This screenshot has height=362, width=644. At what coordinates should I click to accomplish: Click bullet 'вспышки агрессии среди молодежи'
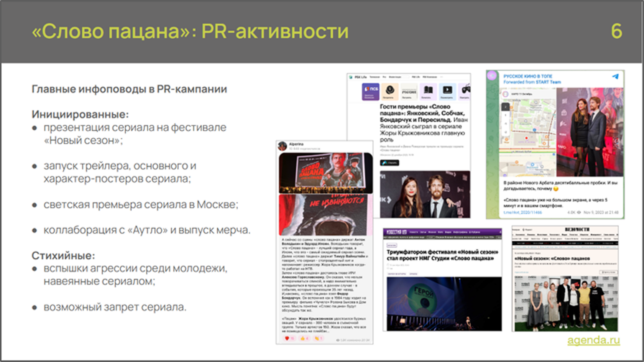coord(135,268)
